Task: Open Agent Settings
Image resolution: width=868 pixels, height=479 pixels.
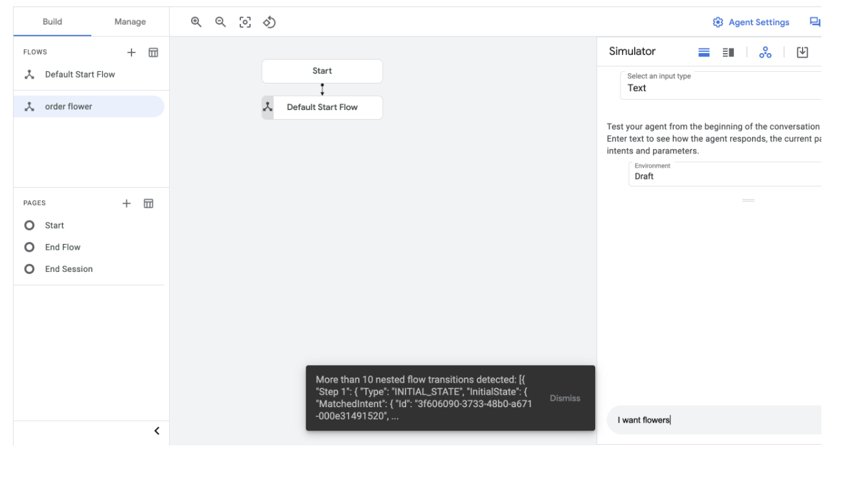Action: click(x=751, y=23)
